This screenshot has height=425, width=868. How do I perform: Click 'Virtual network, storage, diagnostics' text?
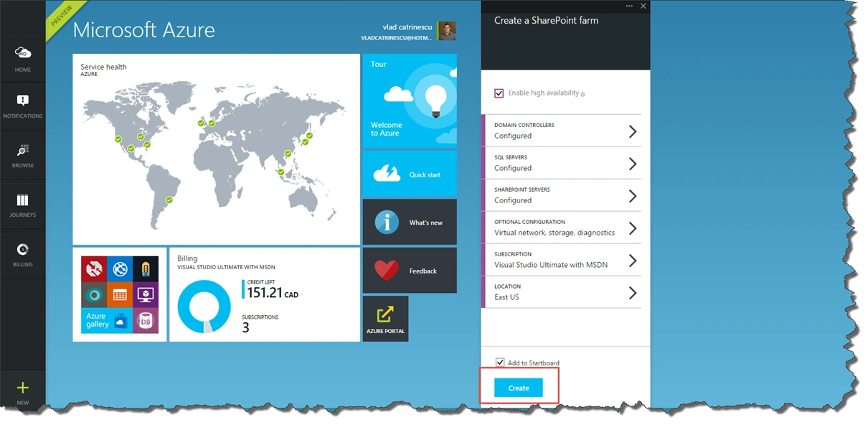coord(555,233)
